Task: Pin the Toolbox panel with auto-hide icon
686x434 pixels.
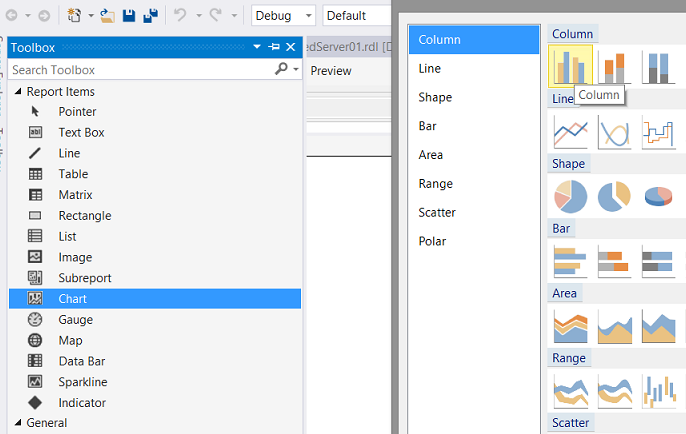Action: coord(274,47)
